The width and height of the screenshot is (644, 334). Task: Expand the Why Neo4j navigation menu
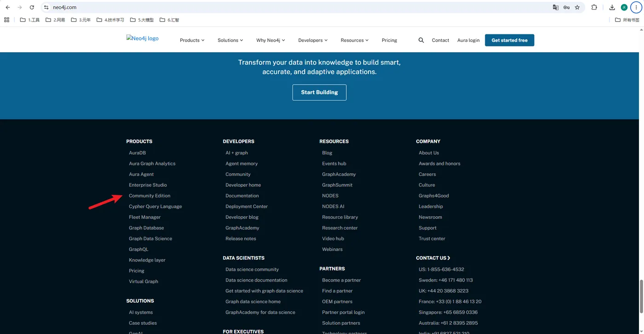(x=271, y=40)
